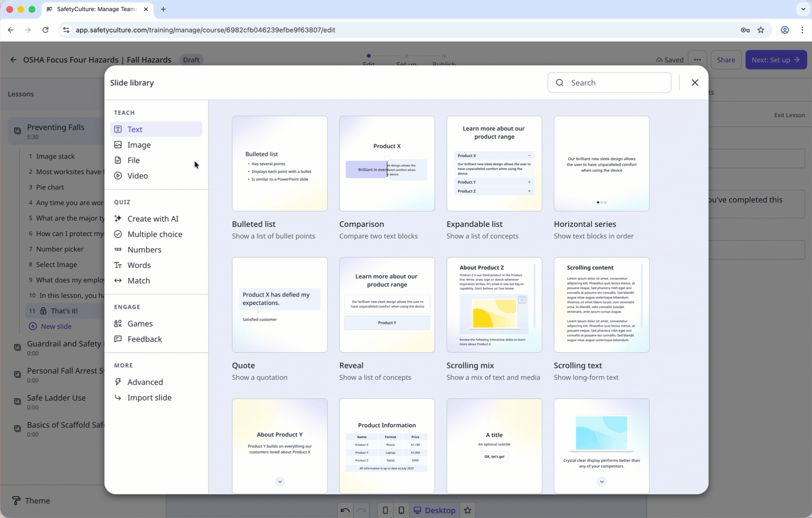Pick the Horizontal series slide template
812x518 pixels.
(x=601, y=163)
